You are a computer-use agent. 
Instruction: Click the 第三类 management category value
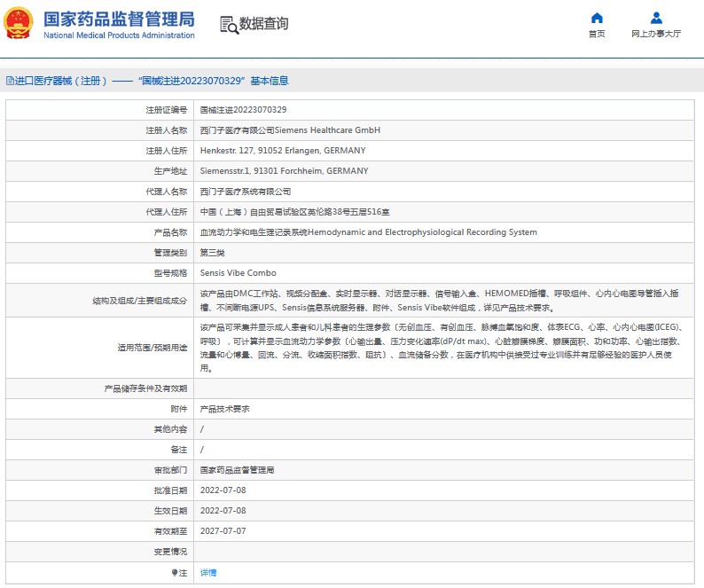[212, 253]
